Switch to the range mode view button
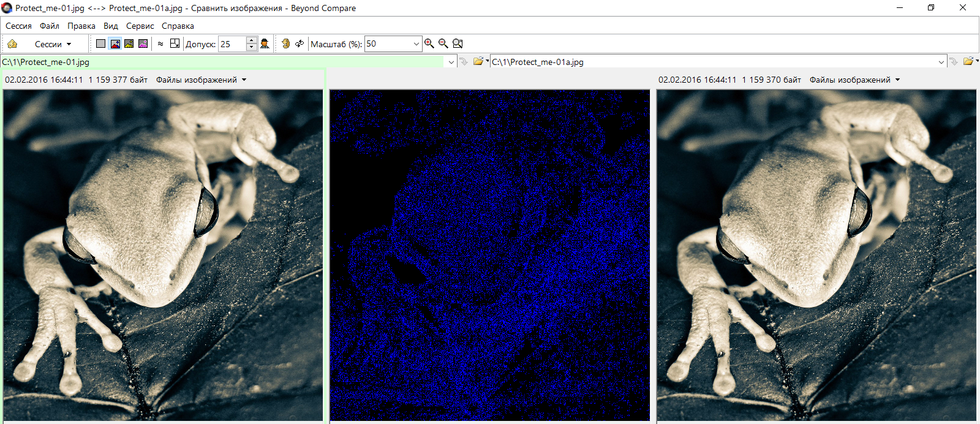 point(129,44)
